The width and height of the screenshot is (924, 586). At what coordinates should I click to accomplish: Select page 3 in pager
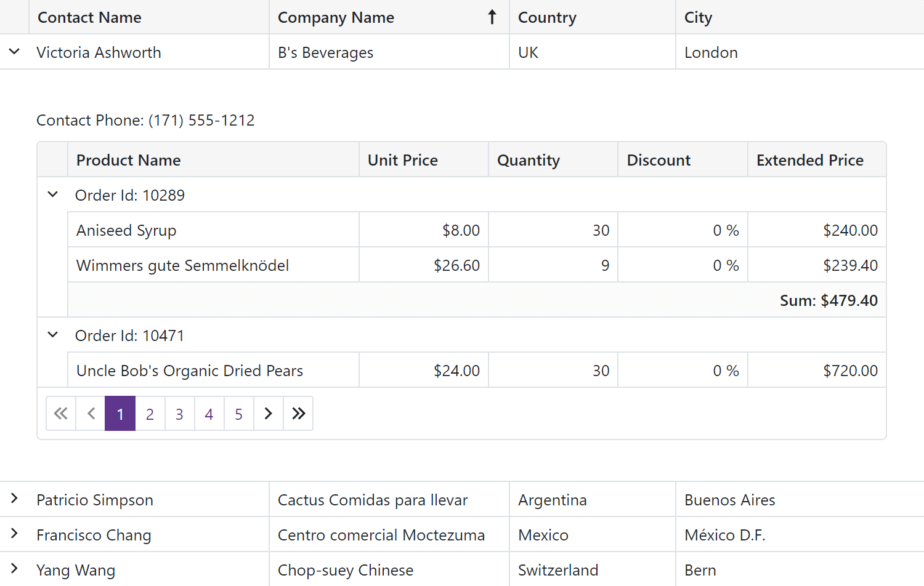pos(179,414)
